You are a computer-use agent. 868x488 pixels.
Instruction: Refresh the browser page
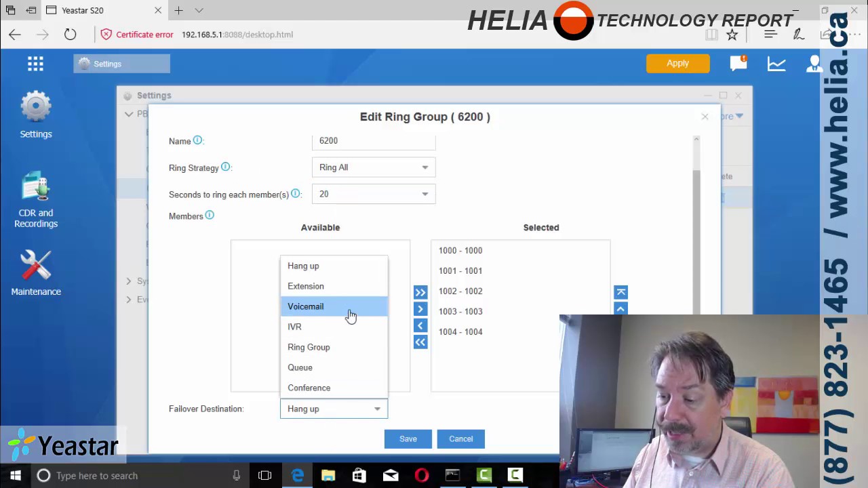(x=71, y=35)
